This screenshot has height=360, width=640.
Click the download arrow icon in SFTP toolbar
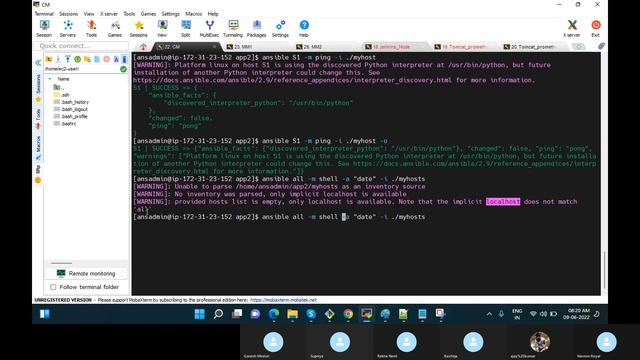point(58,59)
